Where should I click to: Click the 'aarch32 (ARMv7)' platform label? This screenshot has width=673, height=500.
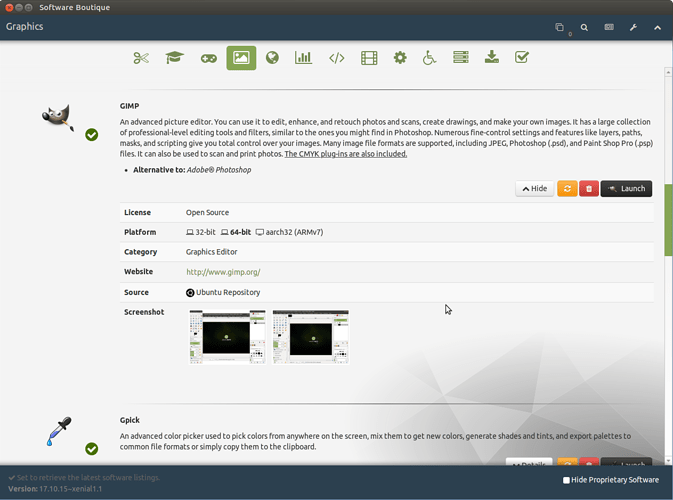[294, 232]
